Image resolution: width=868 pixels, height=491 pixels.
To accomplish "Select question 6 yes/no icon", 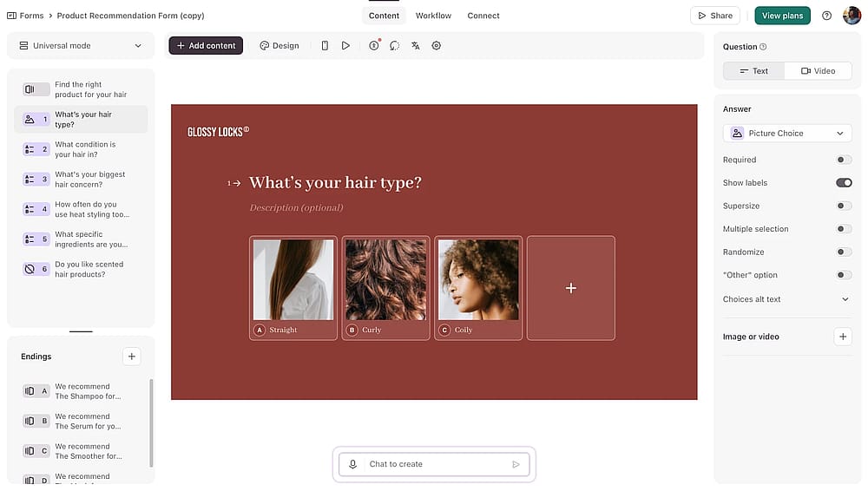I will [36, 269].
